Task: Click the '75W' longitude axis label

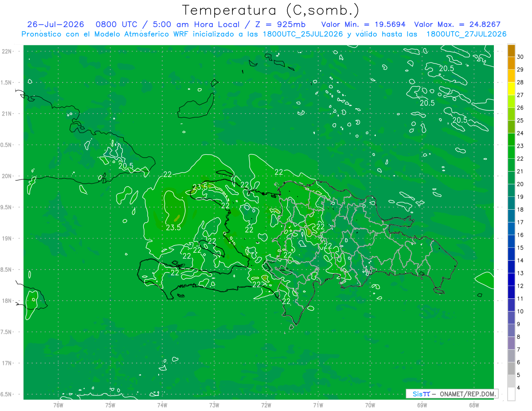Action: tap(110, 405)
